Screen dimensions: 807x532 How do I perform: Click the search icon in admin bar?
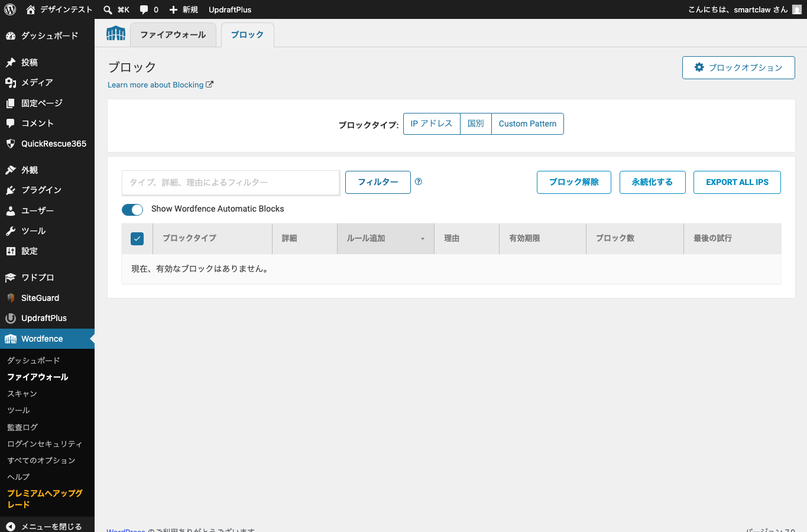click(x=108, y=9)
